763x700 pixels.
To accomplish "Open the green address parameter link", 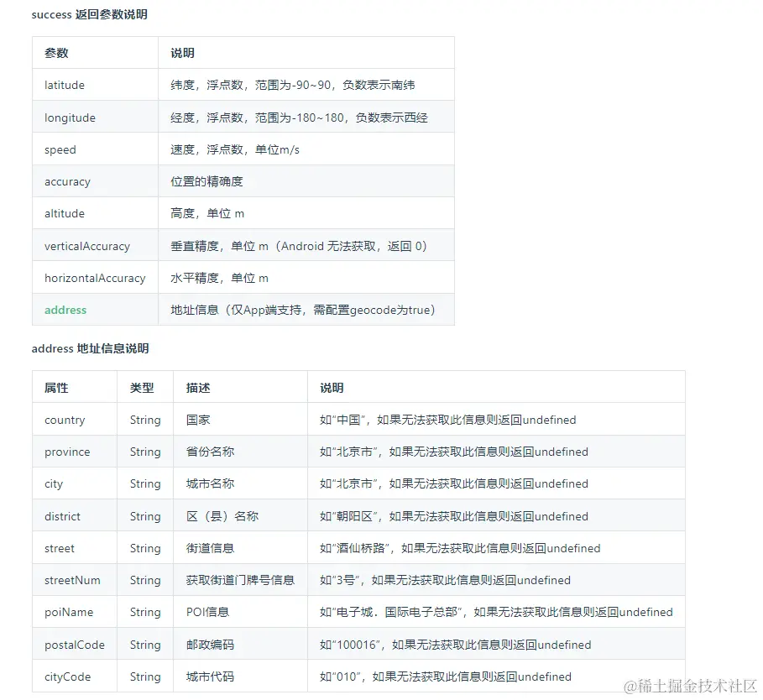I will click(x=65, y=310).
